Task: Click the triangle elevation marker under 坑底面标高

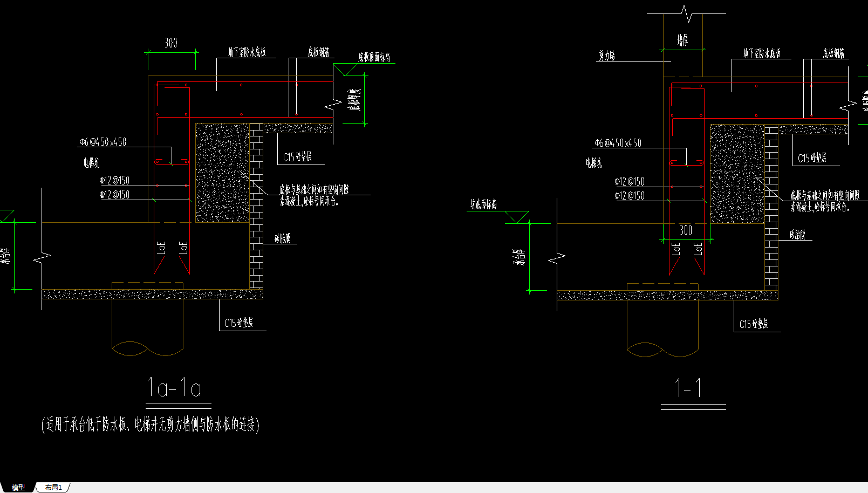Action: click(x=517, y=217)
